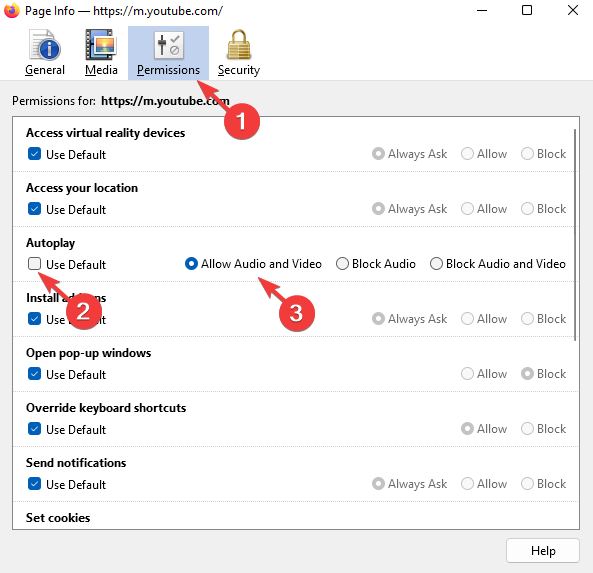Click the 'Set cookies' heading
Image resolution: width=593 pixels, height=573 pixels.
[58, 517]
